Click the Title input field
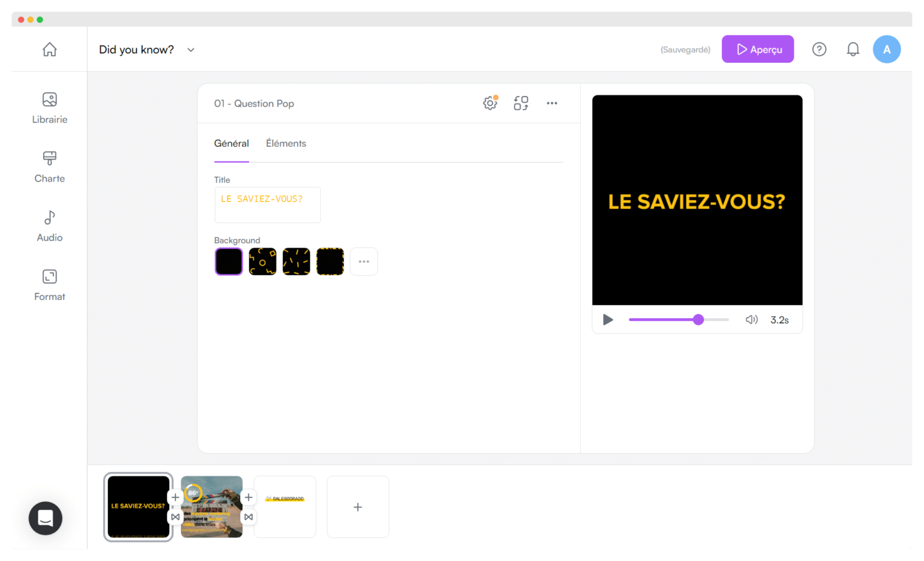Image resolution: width=924 pixels, height=561 pixels. [268, 205]
